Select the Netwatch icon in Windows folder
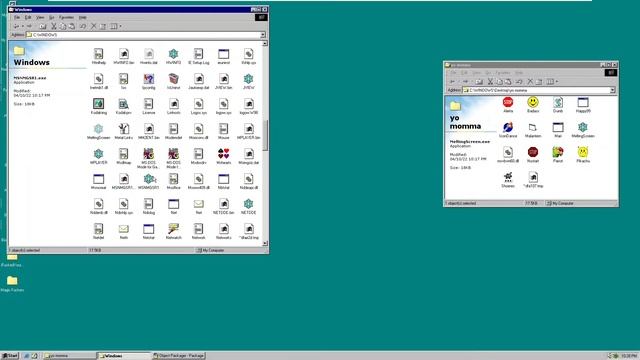This screenshot has height=360, width=640. pos(173,229)
